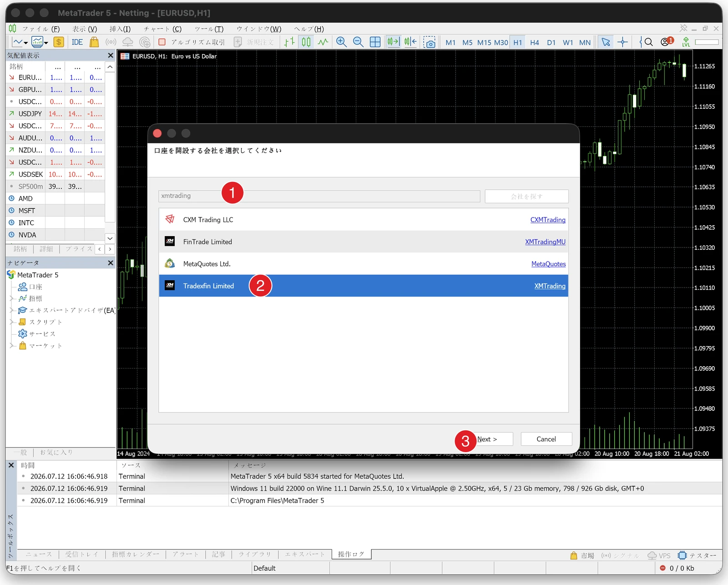Click the 会社を探す button

tap(526, 196)
